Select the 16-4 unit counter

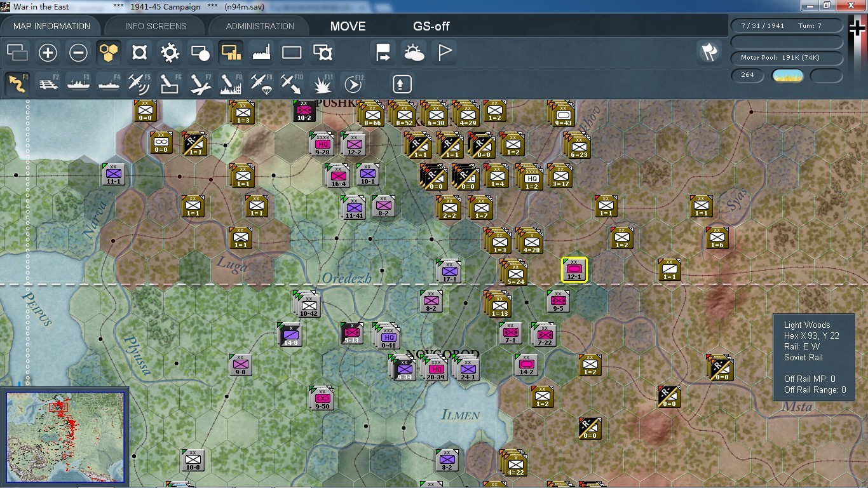(x=338, y=177)
